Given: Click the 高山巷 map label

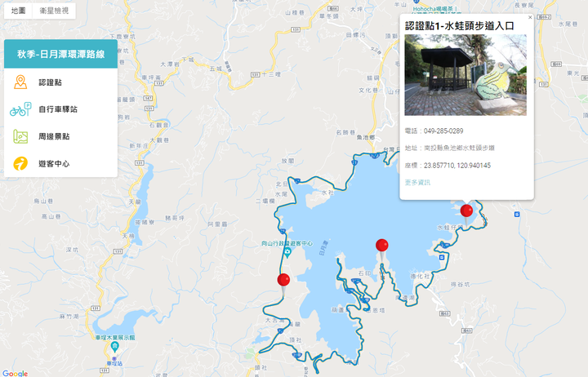Looking at the screenshot, I should pyautogui.click(x=51, y=216).
